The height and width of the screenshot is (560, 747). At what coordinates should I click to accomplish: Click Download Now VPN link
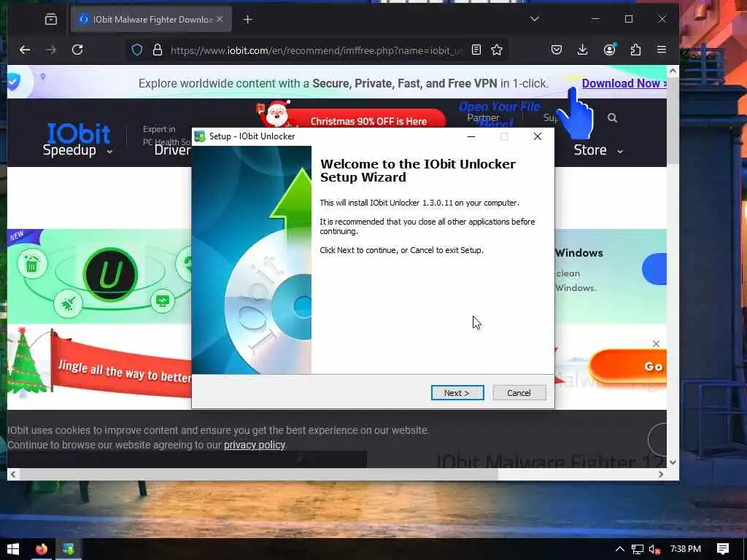(x=624, y=83)
